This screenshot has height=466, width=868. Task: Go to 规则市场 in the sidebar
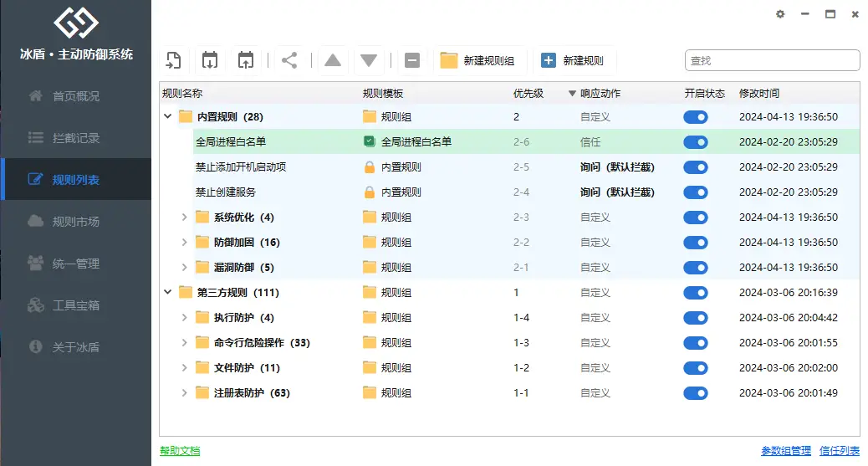(75, 222)
